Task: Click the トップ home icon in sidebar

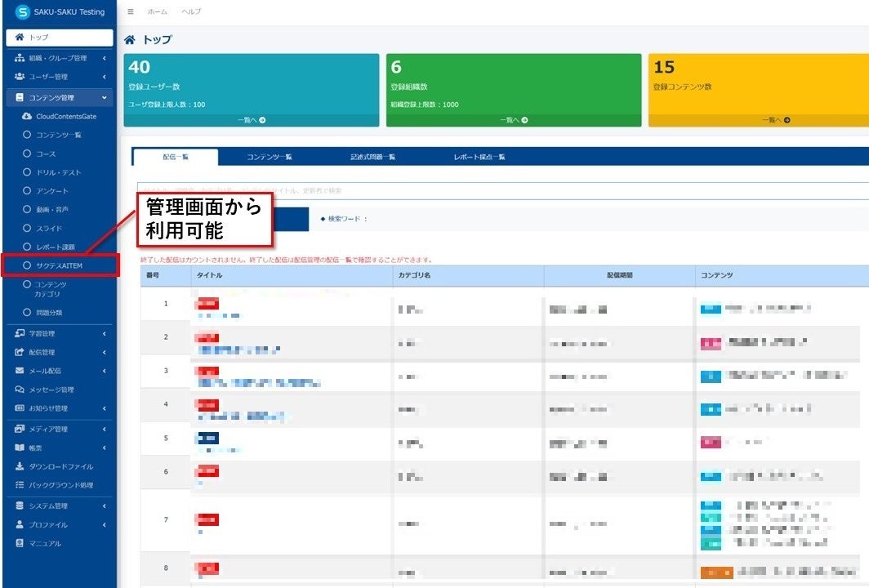Action: [x=20, y=37]
